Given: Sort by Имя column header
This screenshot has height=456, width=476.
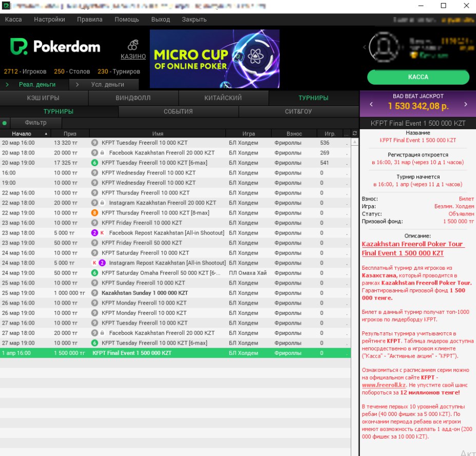Looking at the screenshot, I should coord(158,134).
